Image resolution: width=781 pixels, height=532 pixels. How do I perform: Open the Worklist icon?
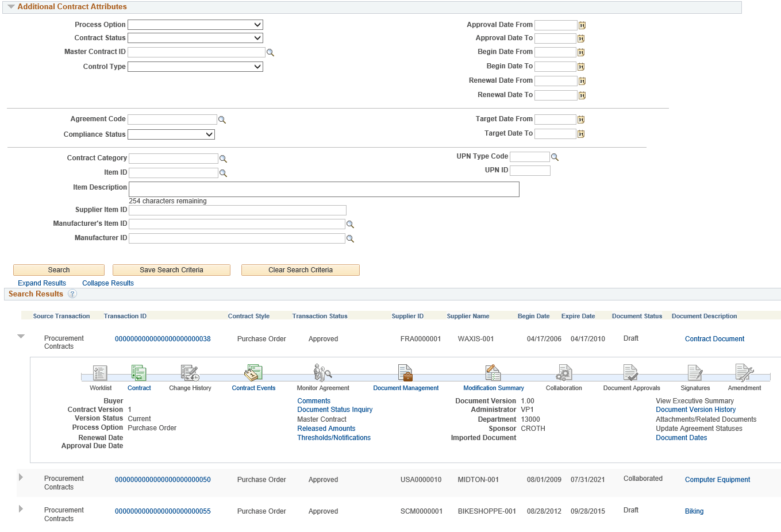tap(100, 372)
